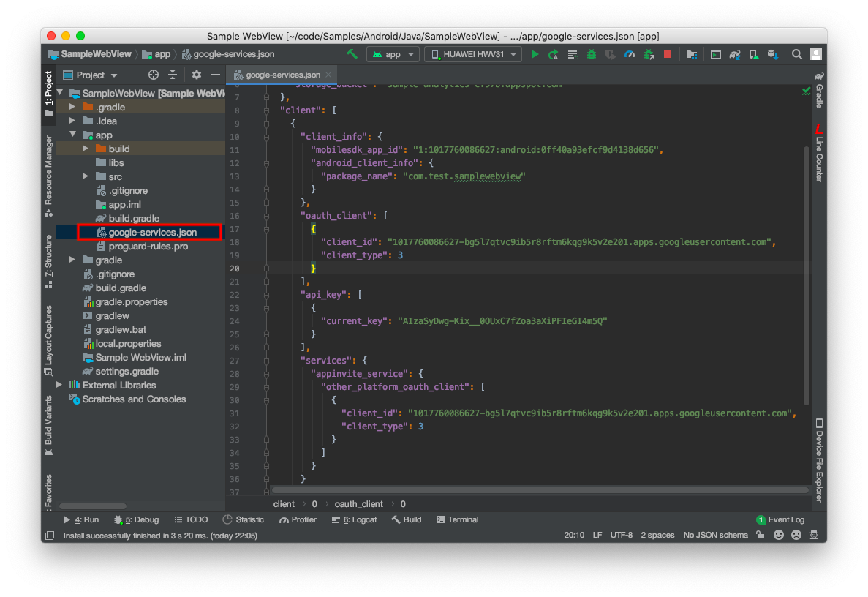Toggle the read-only lock icon in status bar

(x=761, y=535)
